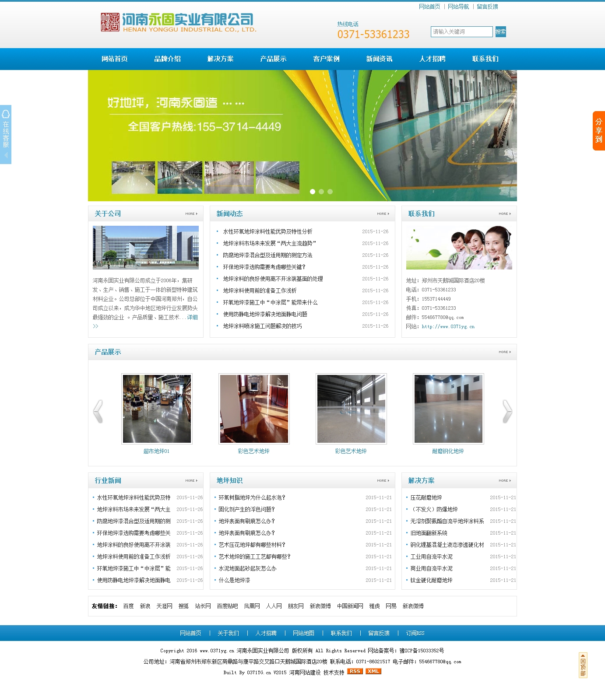The height and width of the screenshot is (700, 605).
Task: Expand MORE in the 新闻动态 panel
Action: 383,214
